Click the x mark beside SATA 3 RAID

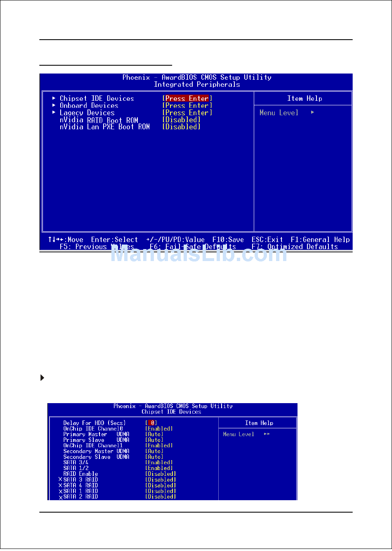click(60, 480)
